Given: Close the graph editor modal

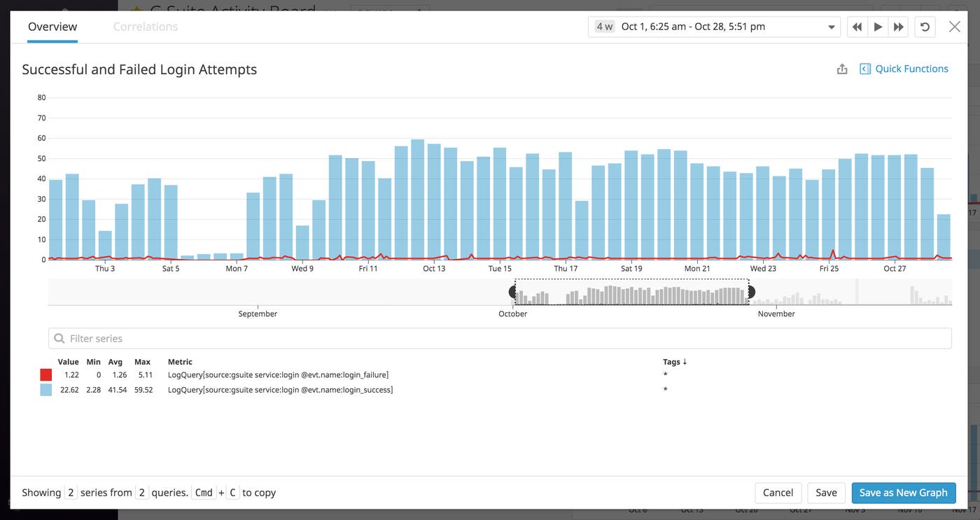Looking at the screenshot, I should [x=954, y=27].
